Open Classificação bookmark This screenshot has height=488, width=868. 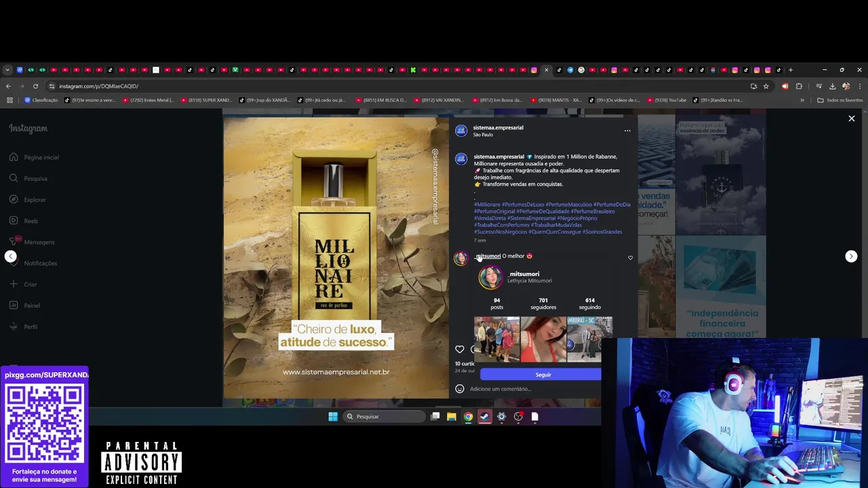click(41, 100)
